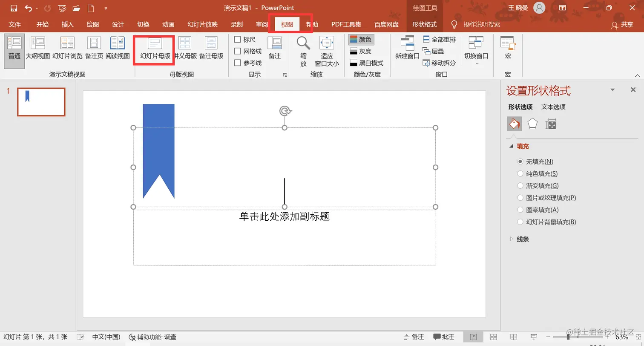Open 阅读视图

pyautogui.click(x=118, y=48)
